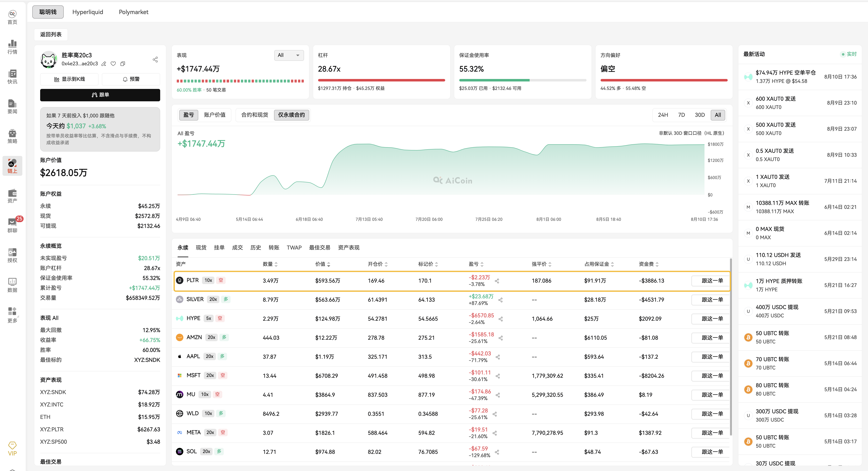Click 跟这一单 for the SOL row
Viewport: 868px width, 471px height.
coord(710,452)
